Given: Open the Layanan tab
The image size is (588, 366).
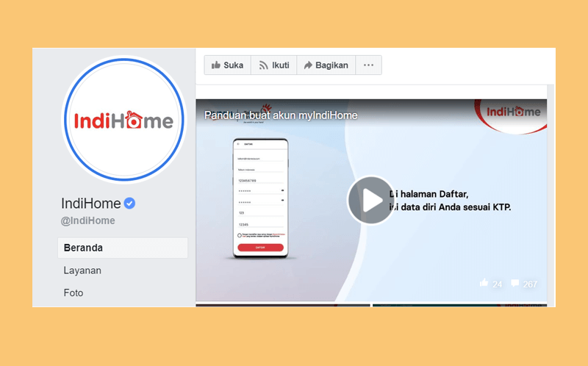Looking at the screenshot, I should pos(82,270).
